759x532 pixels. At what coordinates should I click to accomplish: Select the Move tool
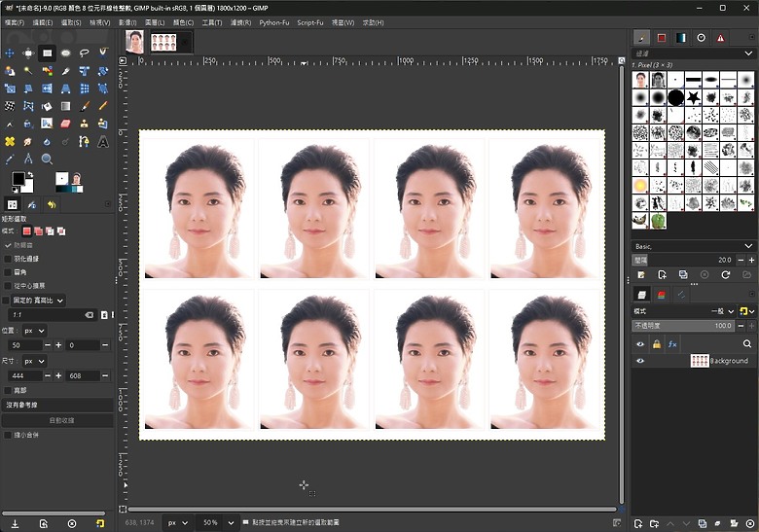(x=10, y=53)
